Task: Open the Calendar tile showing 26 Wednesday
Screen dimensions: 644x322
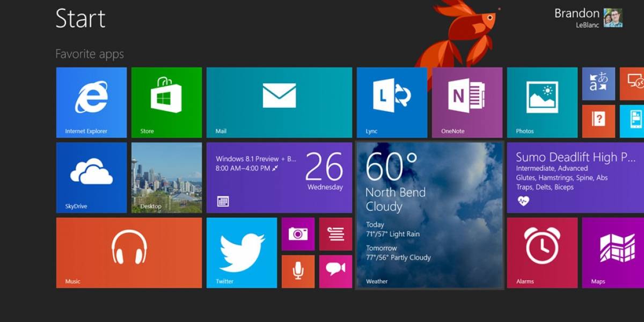Action: [279, 178]
